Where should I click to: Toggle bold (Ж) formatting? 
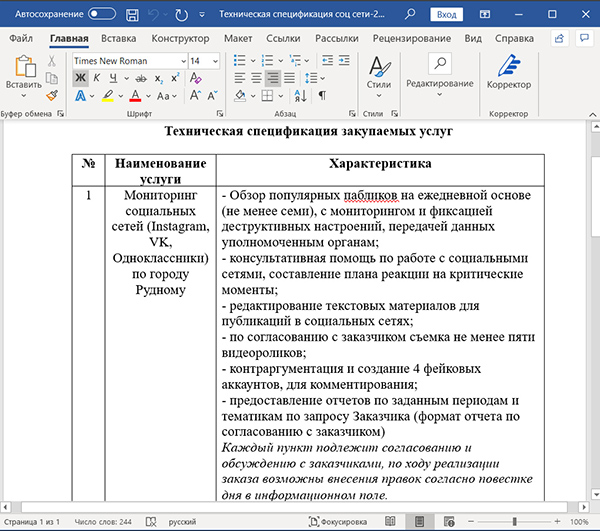(x=80, y=78)
